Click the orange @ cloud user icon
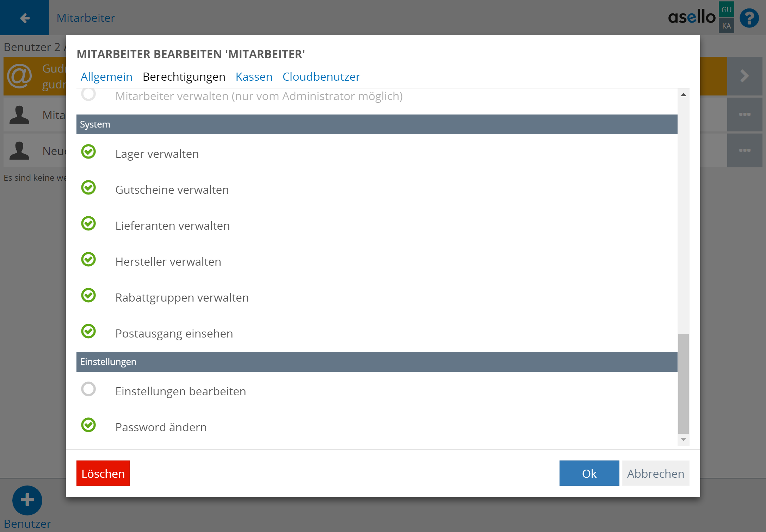The image size is (766, 532). (x=19, y=76)
